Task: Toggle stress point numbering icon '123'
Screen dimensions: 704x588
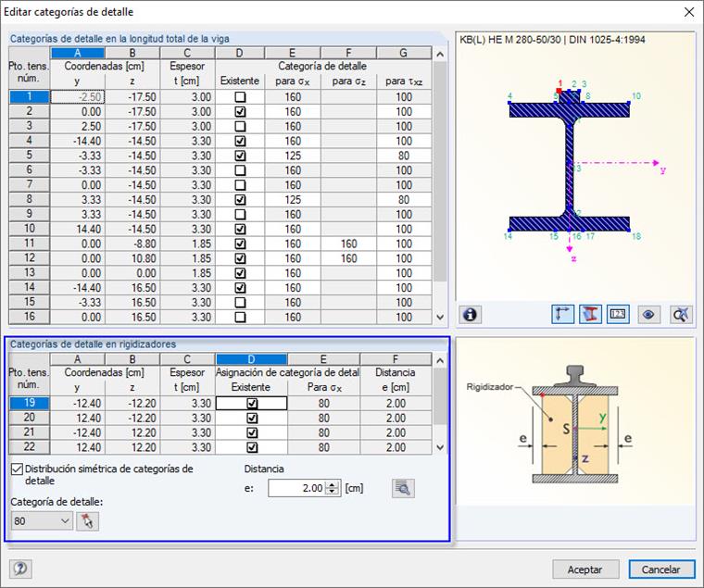Action: [x=618, y=314]
